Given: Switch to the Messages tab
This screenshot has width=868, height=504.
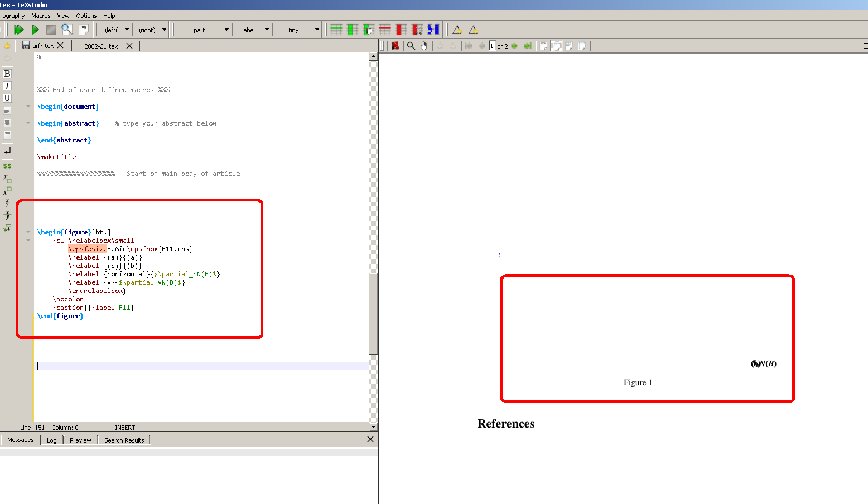Looking at the screenshot, I should click(21, 440).
